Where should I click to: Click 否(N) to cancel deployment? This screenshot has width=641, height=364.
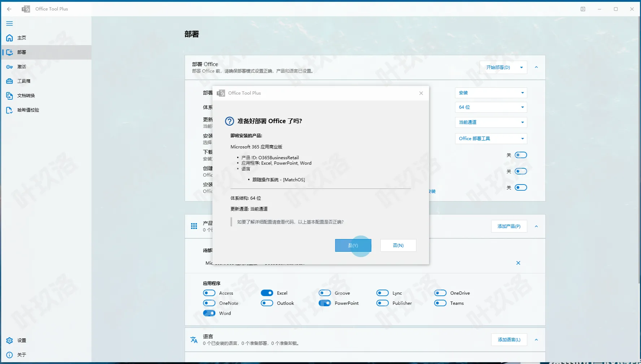[x=398, y=246]
